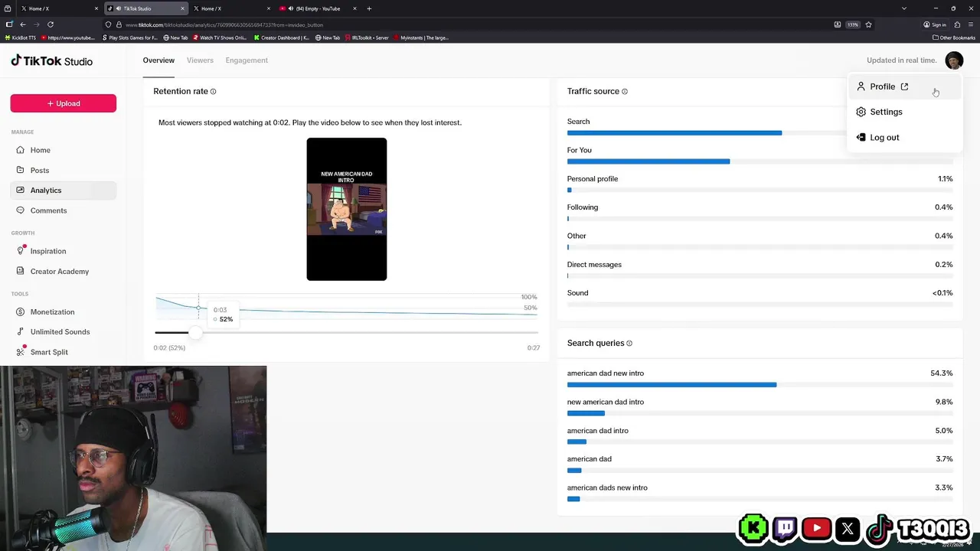Open Creator Academy in the sidebar
The width and height of the screenshot is (980, 551).
pyautogui.click(x=64, y=271)
